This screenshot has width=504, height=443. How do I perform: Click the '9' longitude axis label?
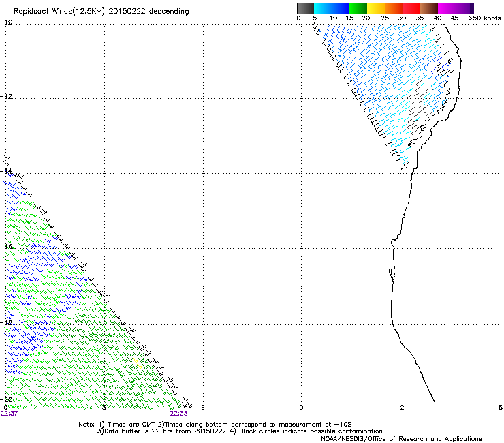[x=301, y=408]
